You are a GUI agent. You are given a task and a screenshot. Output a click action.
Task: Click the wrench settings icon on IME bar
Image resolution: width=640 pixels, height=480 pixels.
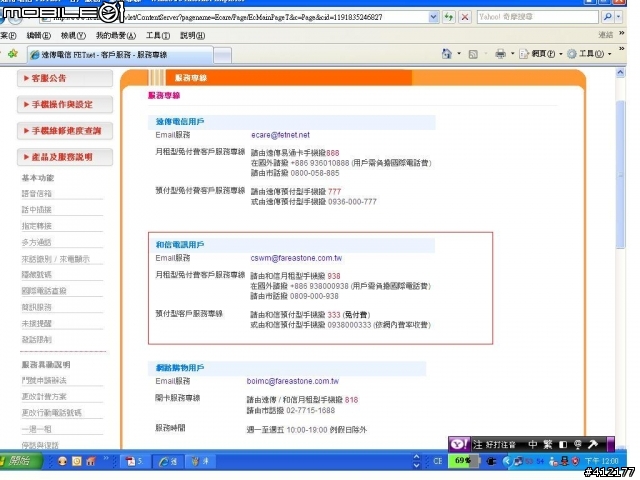593,444
